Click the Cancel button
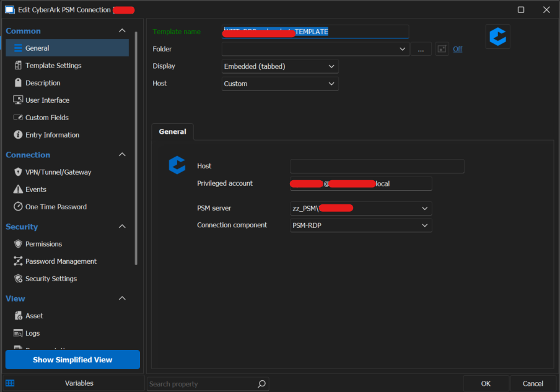Screen dimensions: 560x392 coord(533,383)
